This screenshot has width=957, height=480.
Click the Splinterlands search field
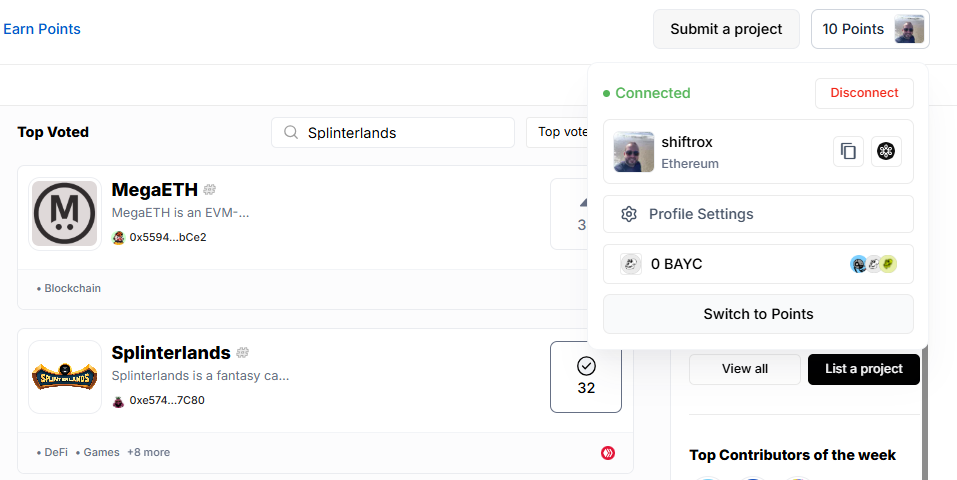393,133
